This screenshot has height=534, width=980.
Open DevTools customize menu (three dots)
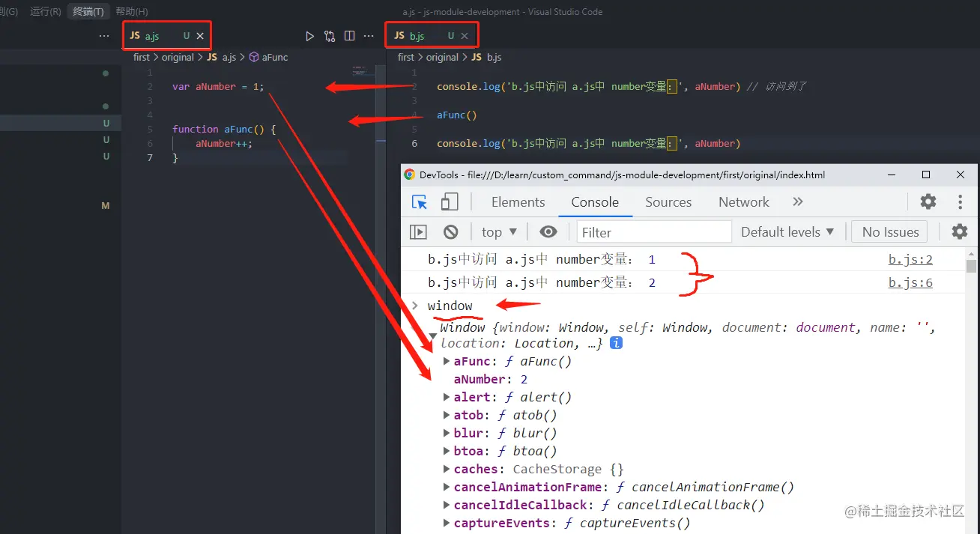pyautogui.click(x=960, y=201)
